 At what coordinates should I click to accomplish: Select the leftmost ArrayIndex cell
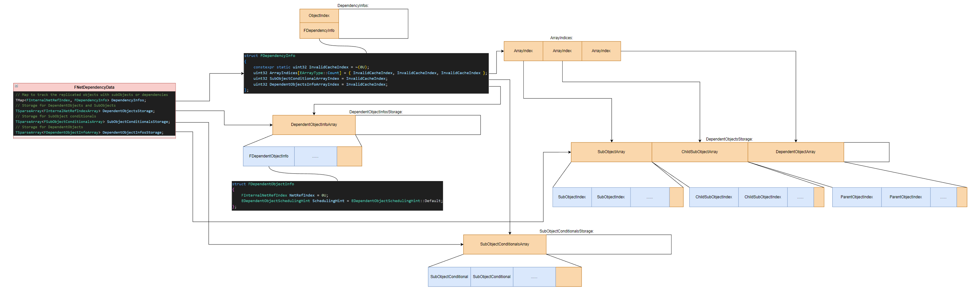523,51
